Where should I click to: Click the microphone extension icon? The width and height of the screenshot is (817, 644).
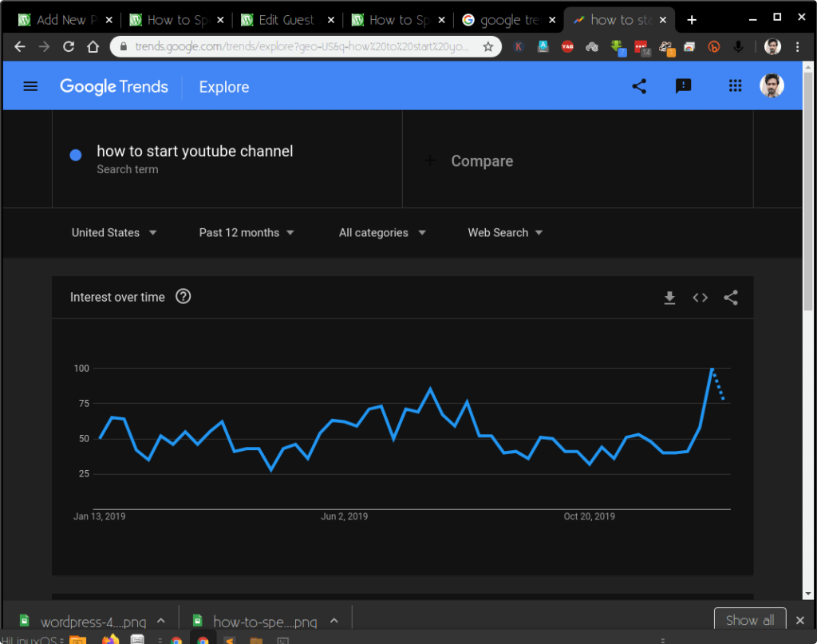coord(738,47)
